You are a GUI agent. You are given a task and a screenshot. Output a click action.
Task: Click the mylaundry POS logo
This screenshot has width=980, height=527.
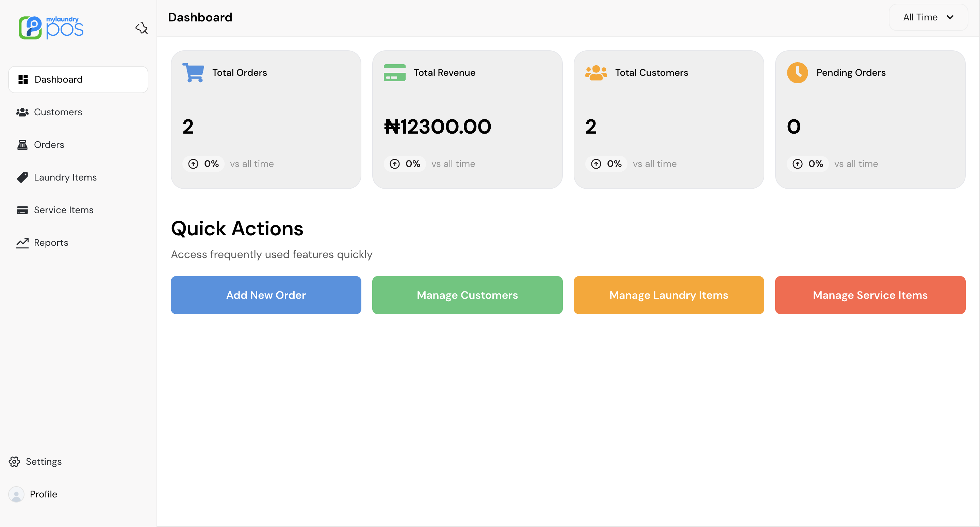click(51, 28)
